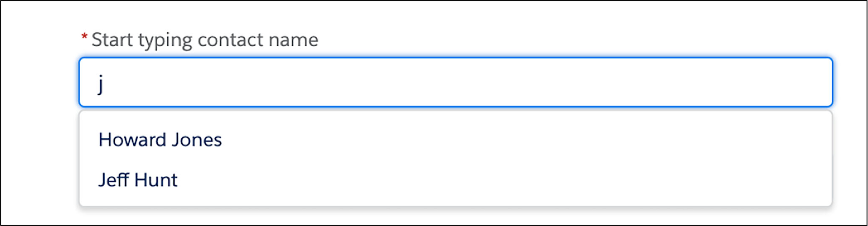Click the word "Jeff" in the dropdown
The height and width of the screenshot is (226, 868).
(114, 180)
